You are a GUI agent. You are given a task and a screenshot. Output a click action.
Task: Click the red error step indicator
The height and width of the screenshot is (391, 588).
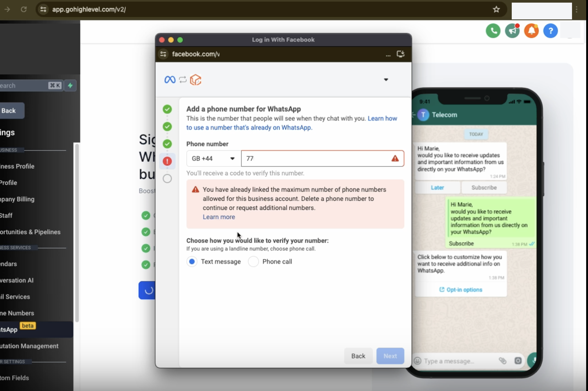point(167,161)
